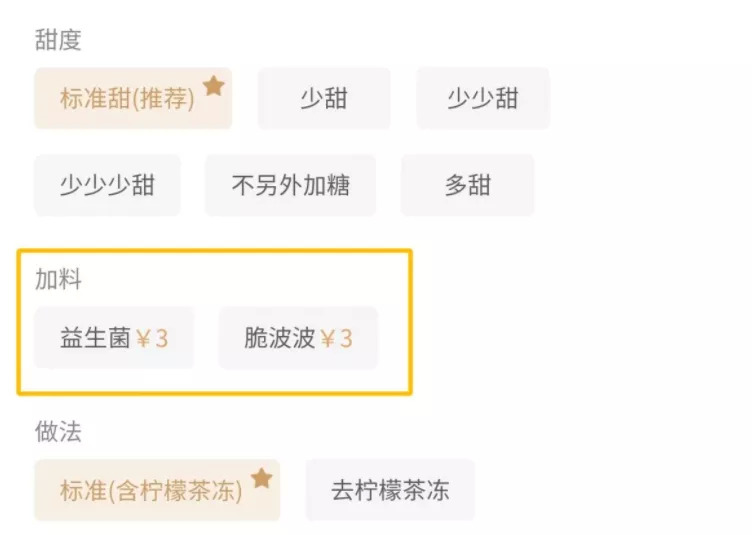This screenshot has height=535, width=752.
Task: Select the 多甜 sweetness option
Action: [467, 185]
